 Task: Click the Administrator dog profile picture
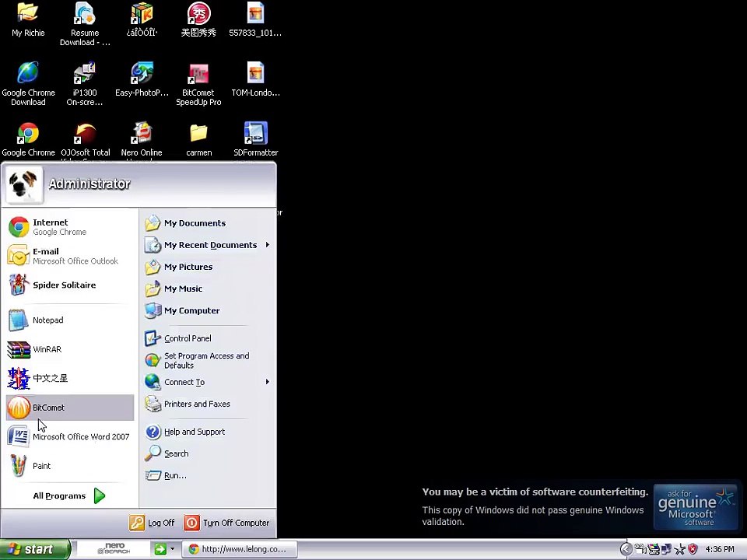[24, 185]
